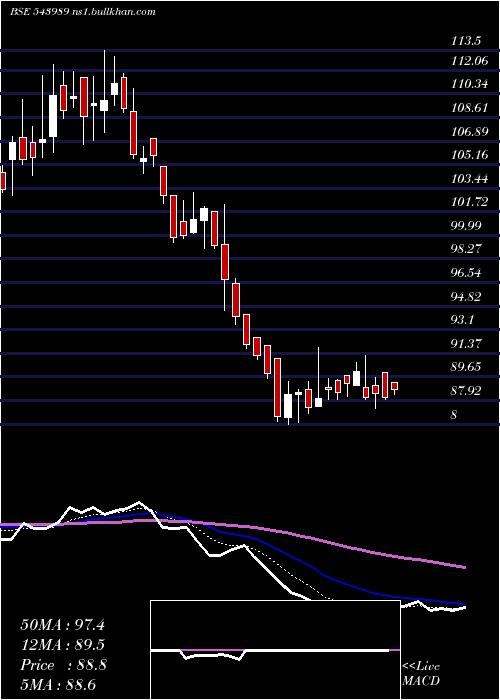
Task: Click the blue 12MA line's right end
Action: click(x=465, y=604)
